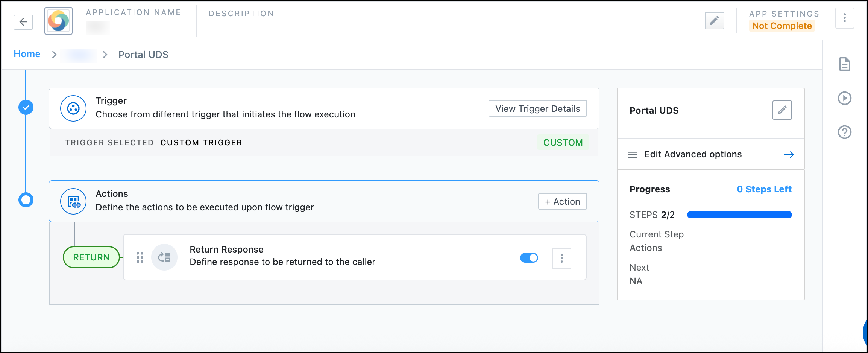868x353 pixels.
Task: Toggle the Return Response action switch
Action: [529, 258]
